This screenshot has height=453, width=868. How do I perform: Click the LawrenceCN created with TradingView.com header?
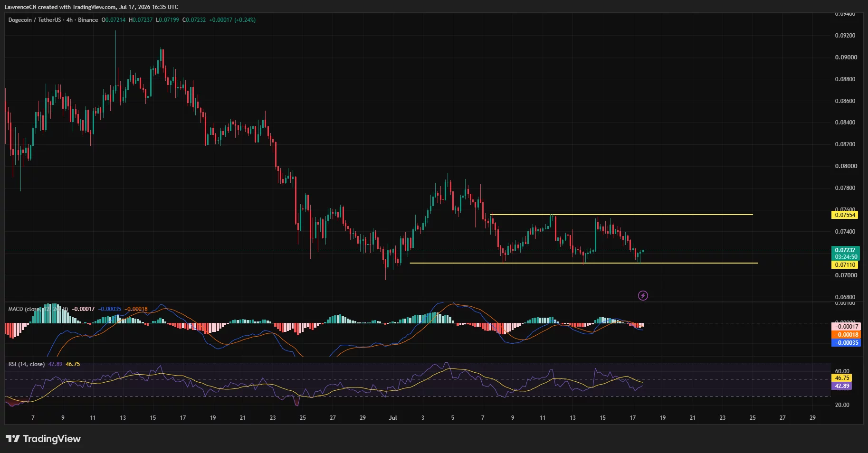click(91, 7)
